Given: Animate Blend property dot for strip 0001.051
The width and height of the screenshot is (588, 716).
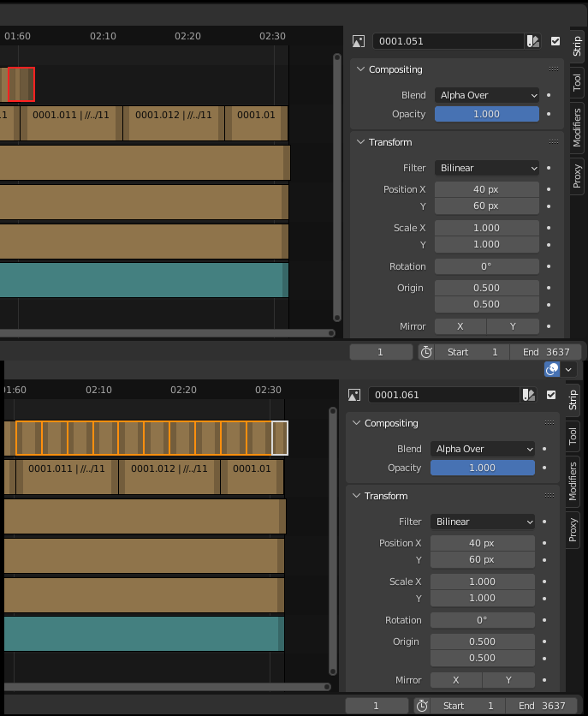Looking at the screenshot, I should pyautogui.click(x=549, y=95).
